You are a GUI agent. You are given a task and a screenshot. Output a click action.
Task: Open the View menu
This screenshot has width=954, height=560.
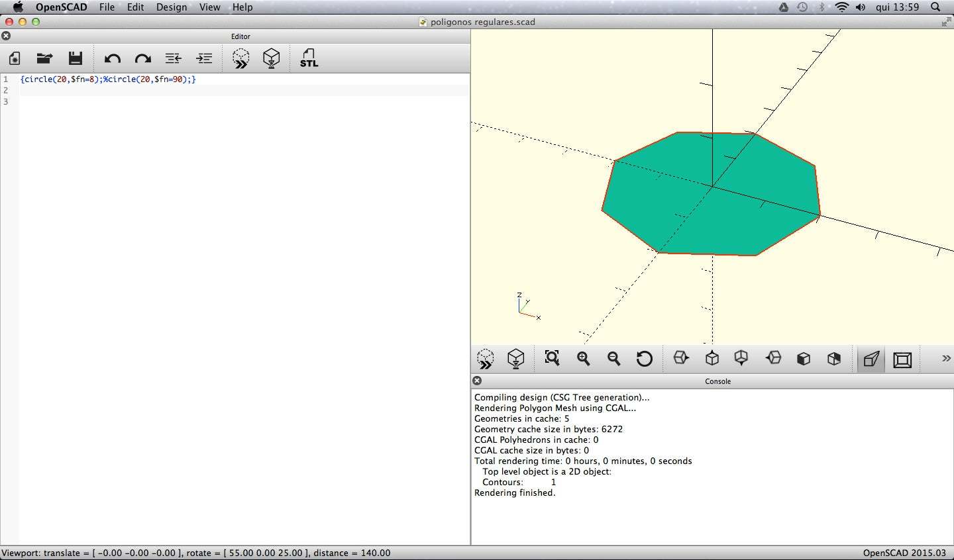click(x=210, y=7)
